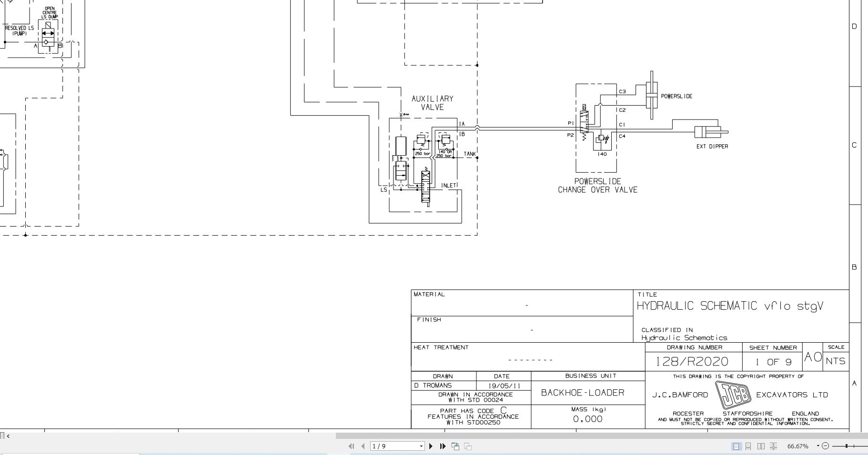Click the EXT DIPPER label

pyautogui.click(x=712, y=146)
